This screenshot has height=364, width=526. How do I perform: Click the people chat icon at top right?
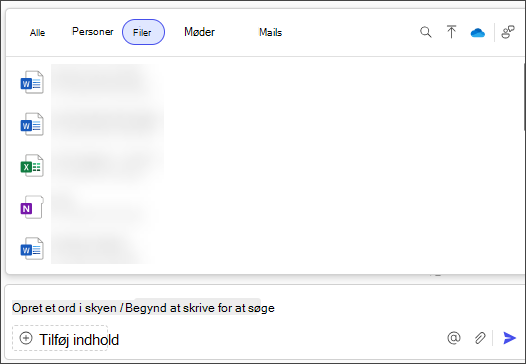click(x=508, y=32)
